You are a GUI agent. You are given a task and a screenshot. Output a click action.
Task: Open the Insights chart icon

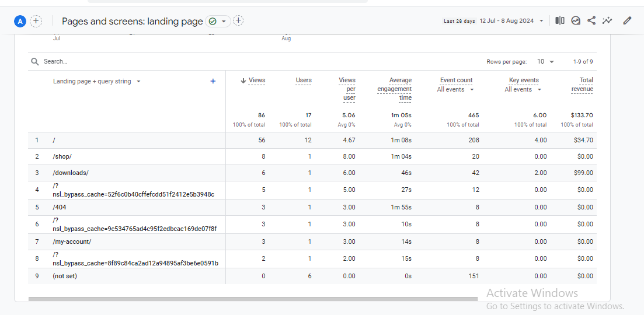(576, 20)
